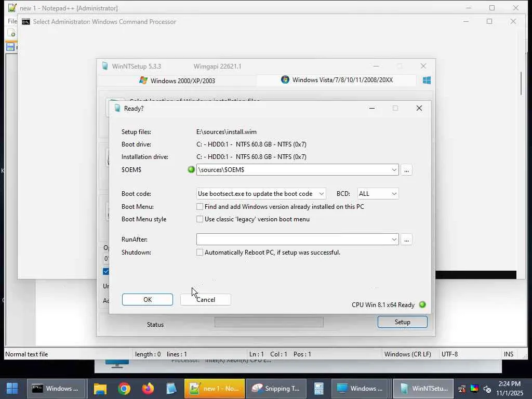Viewport: 532px width, 399px height.
Task: Minimize the Ready dialog
Action: tap(372, 108)
